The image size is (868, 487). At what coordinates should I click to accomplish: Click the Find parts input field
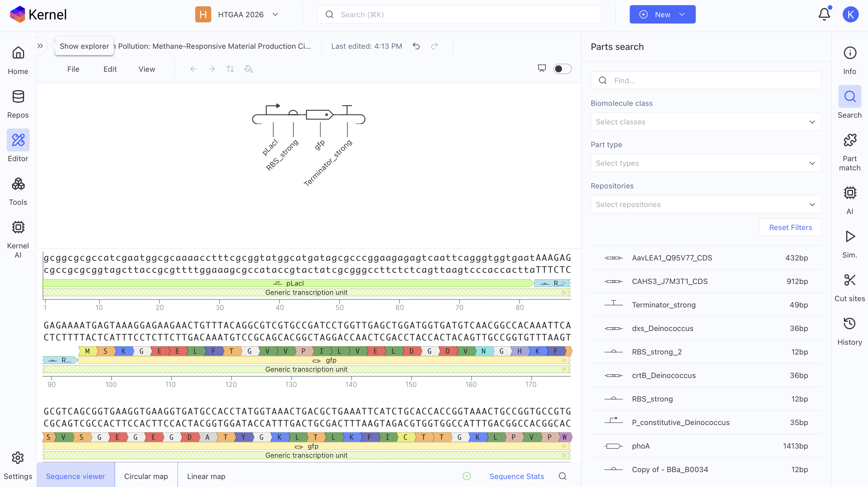(706, 80)
